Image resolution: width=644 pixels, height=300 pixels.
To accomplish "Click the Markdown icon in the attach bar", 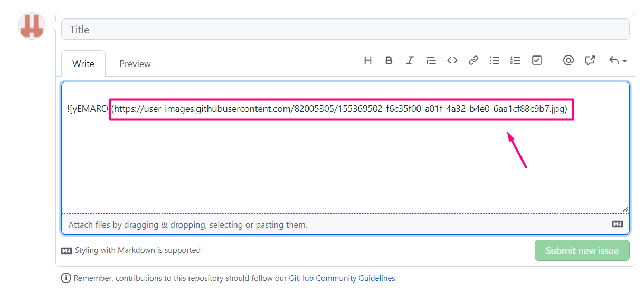I will [618, 224].
